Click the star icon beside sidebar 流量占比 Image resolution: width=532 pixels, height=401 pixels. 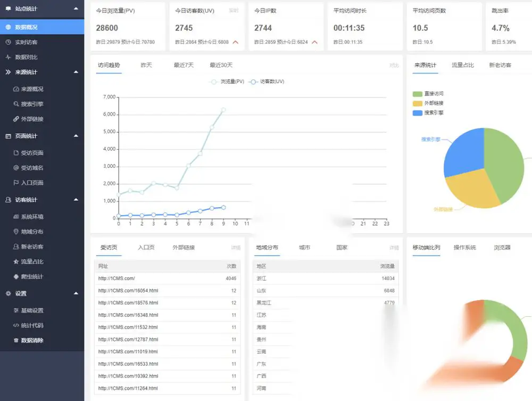(16, 261)
